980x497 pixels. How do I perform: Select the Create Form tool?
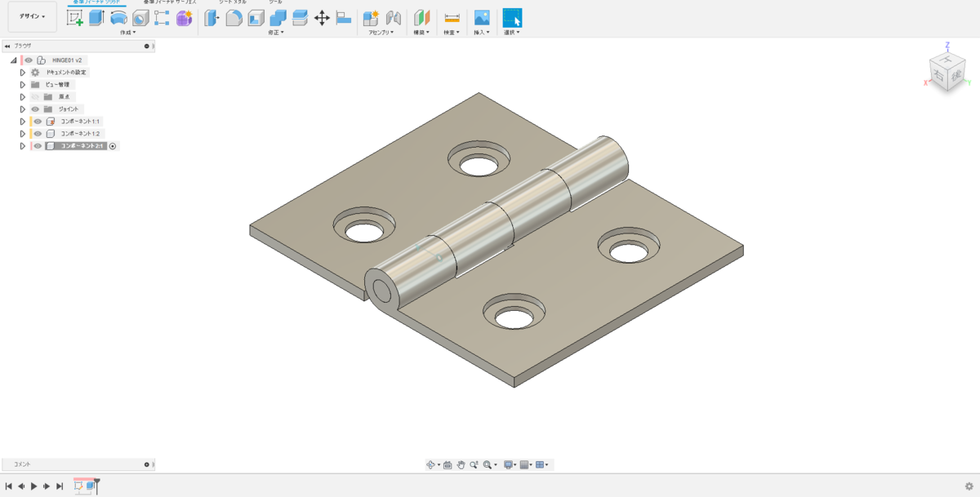click(x=184, y=18)
